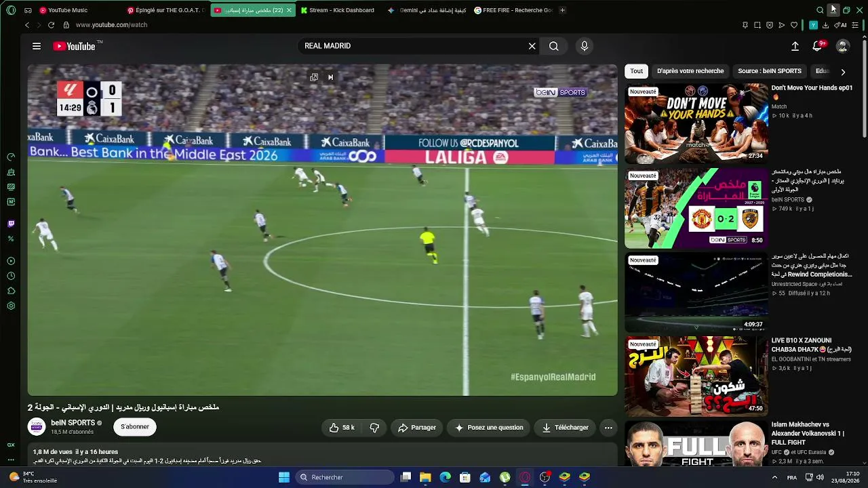Take a snapshot with the toolbar icon
Viewport: 868px width, 488px height.
[757, 25]
